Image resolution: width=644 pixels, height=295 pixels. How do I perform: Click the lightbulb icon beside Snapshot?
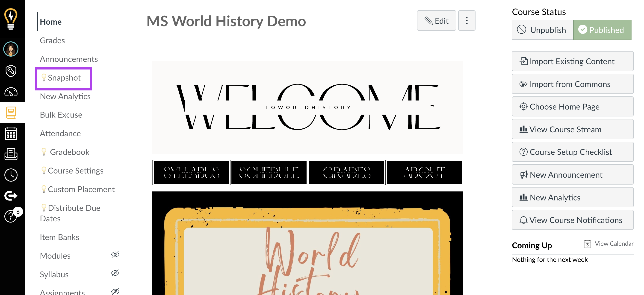pyautogui.click(x=44, y=77)
